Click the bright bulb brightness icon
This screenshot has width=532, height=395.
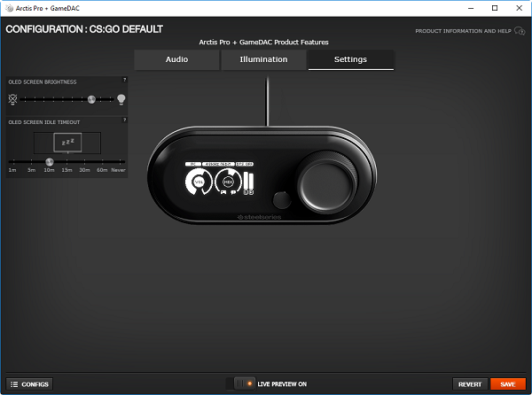(121, 99)
